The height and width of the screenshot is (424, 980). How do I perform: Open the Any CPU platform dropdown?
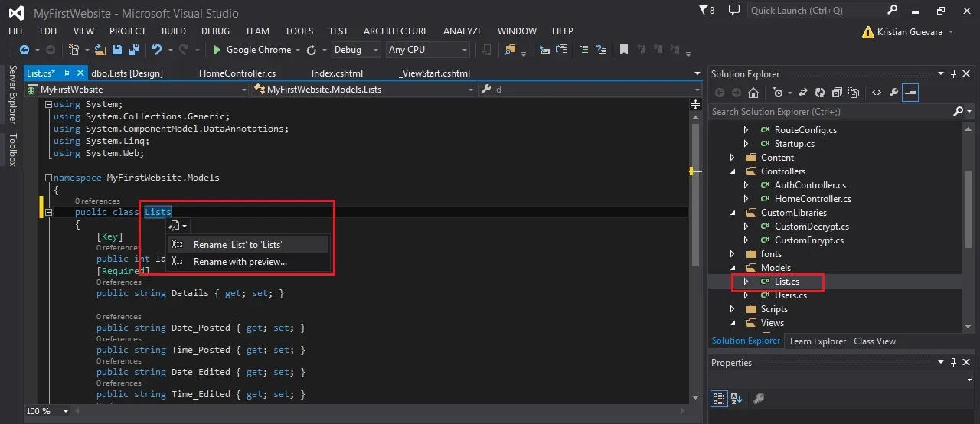tap(428, 50)
